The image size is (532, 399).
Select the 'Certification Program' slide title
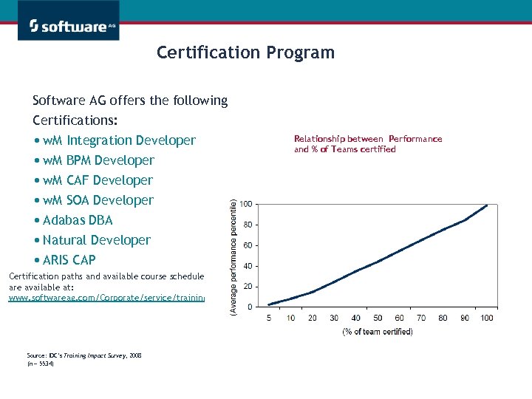[245, 53]
